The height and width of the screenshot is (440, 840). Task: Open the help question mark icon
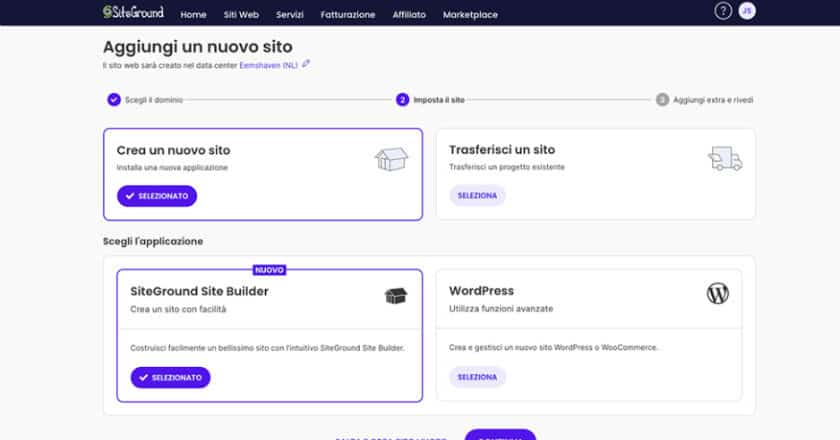(x=723, y=11)
